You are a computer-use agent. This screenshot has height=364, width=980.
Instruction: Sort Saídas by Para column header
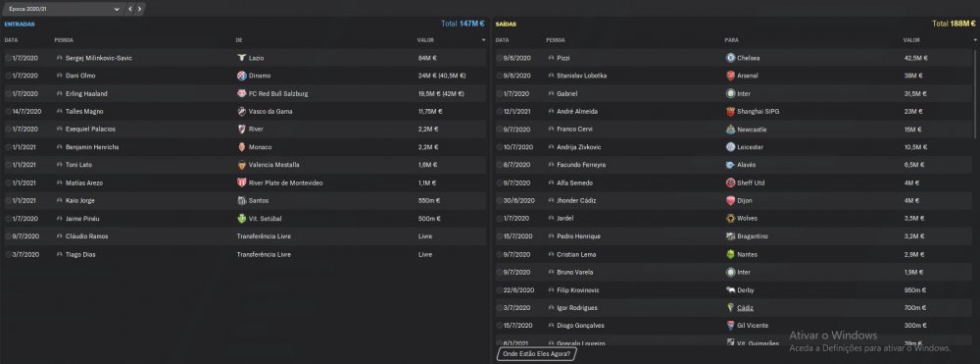pos(732,40)
